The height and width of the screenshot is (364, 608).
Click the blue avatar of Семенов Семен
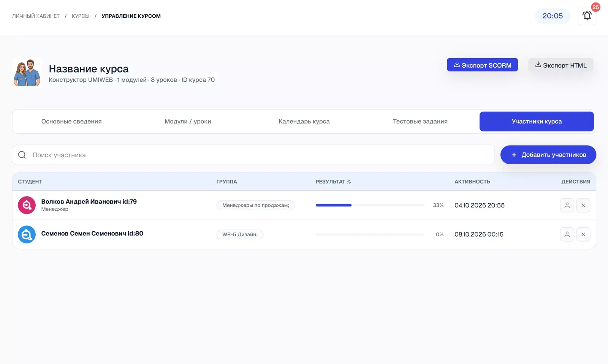(x=27, y=234)
